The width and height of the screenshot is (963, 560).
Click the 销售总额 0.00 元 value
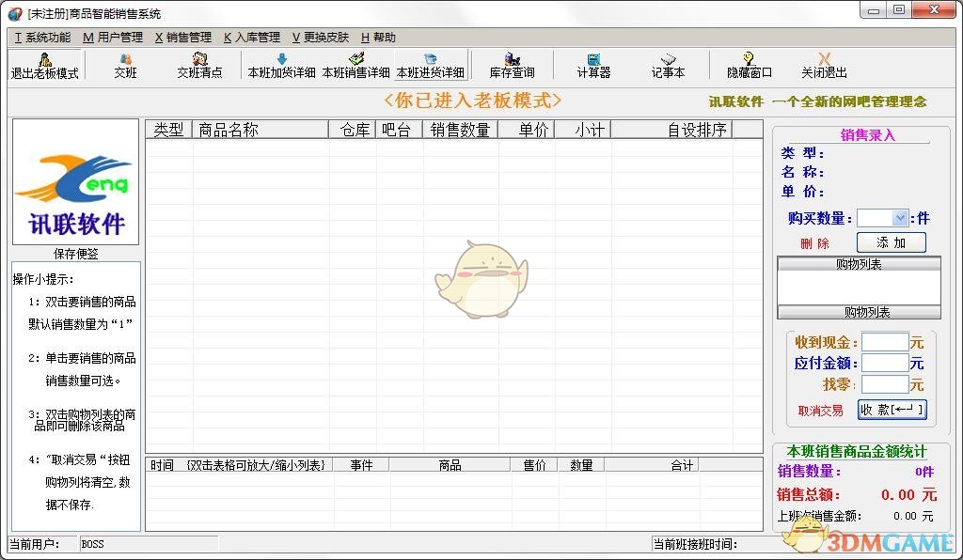tap(909, 494)
